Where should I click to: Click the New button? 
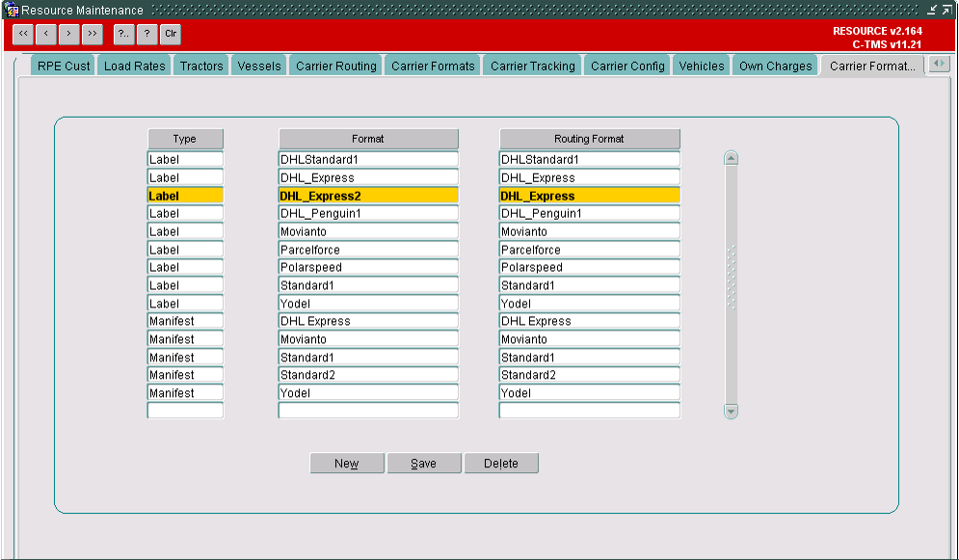(347, 463)
